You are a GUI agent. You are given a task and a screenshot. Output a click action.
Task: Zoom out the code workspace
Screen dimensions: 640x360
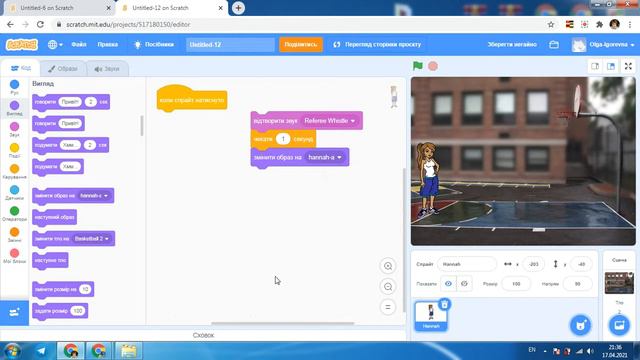click(388, 287)
